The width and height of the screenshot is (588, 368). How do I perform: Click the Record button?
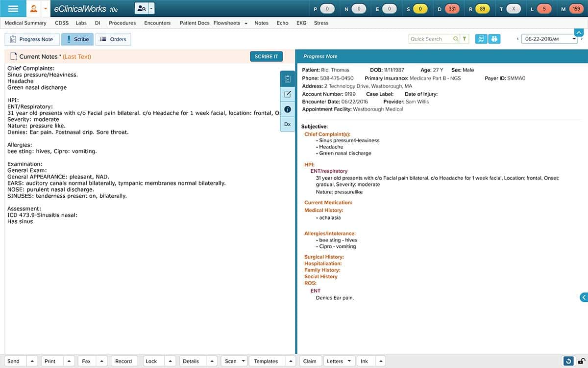point(123,361)
